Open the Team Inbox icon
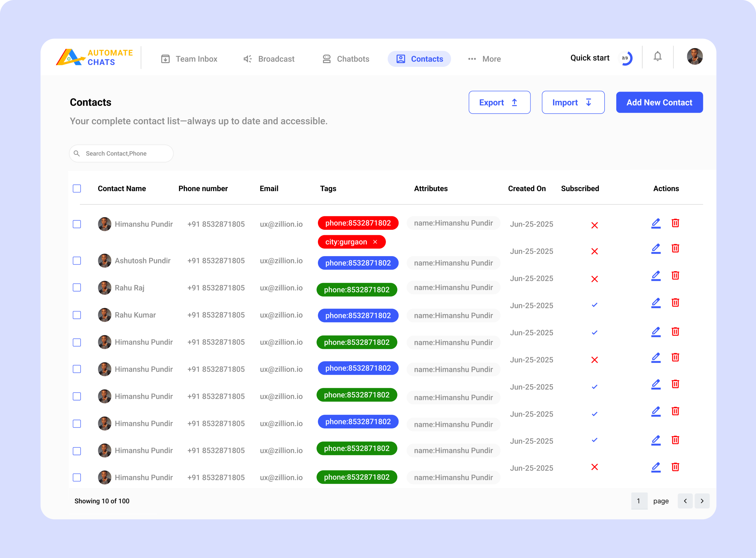Image resolution: width=756 pixels, height=558 pixels. 165,58
